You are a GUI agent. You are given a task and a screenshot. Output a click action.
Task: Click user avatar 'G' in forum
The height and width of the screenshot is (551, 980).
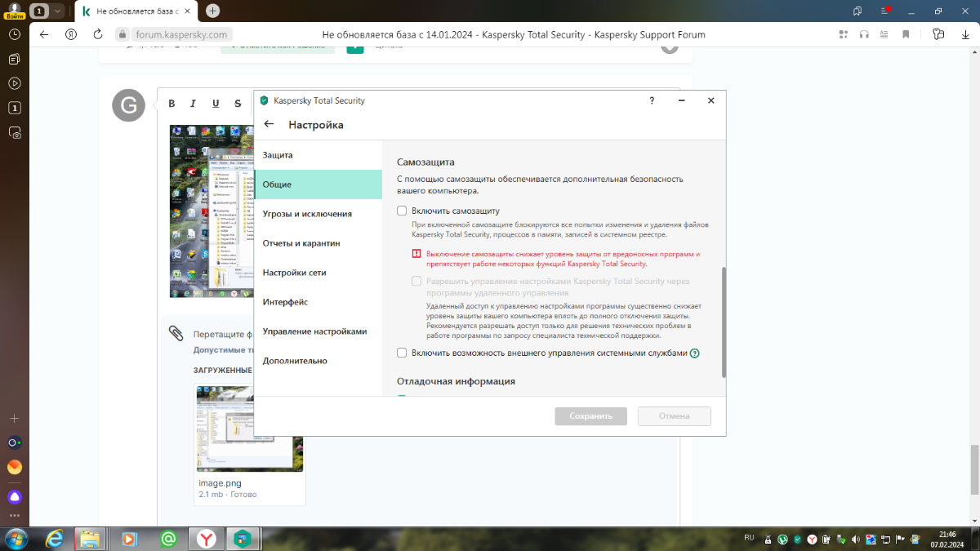pos(128,105)
